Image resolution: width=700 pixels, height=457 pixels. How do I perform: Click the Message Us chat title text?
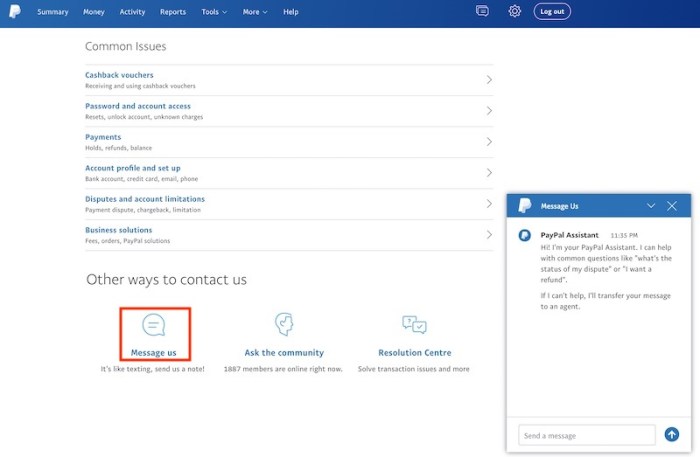coord(559,206)
